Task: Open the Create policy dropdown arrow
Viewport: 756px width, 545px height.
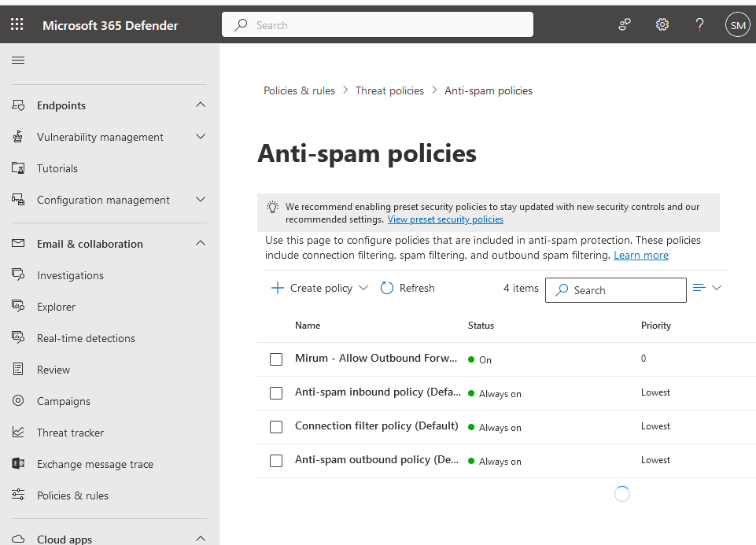Action: (x=363, y=288)
